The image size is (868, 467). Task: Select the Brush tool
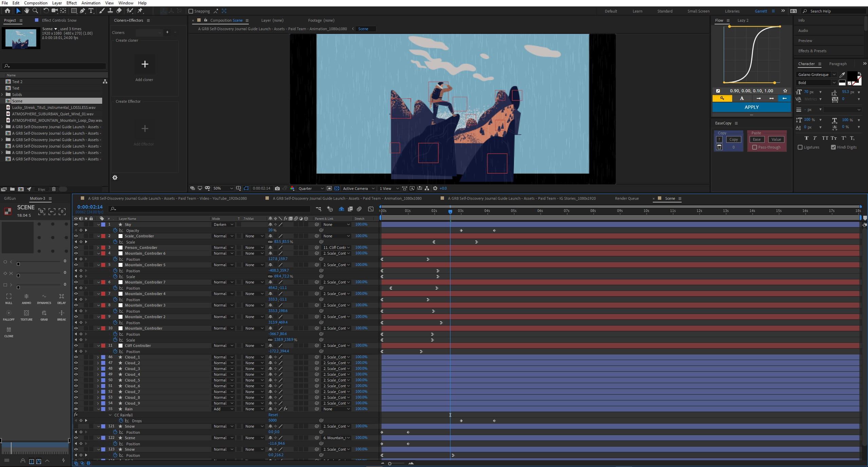pos(102,11)
